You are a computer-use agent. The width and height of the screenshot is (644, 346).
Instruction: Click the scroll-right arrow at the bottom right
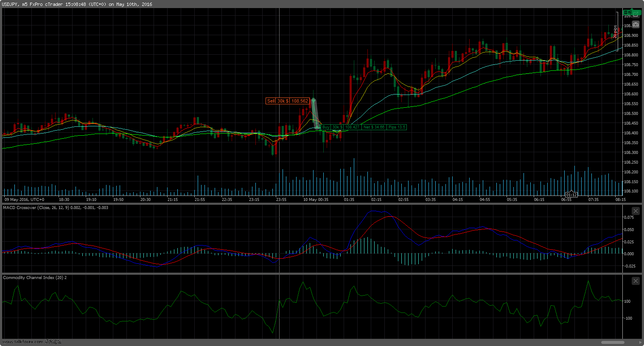point(641,342)
